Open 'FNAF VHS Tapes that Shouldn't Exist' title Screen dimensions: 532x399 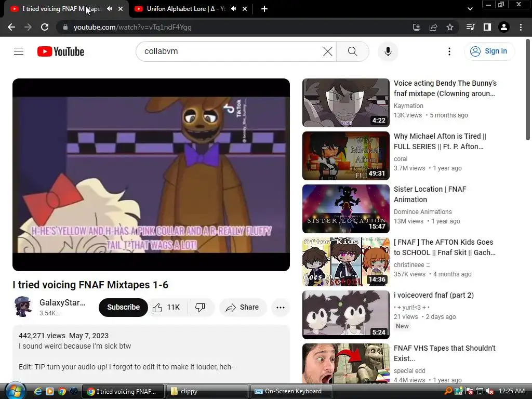[x=445, y=353]
